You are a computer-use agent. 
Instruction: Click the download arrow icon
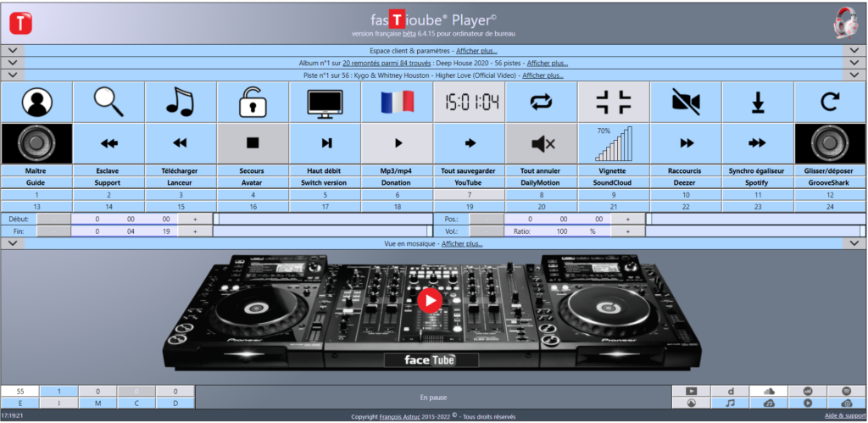pyautogui.click(x=758, y=102)
